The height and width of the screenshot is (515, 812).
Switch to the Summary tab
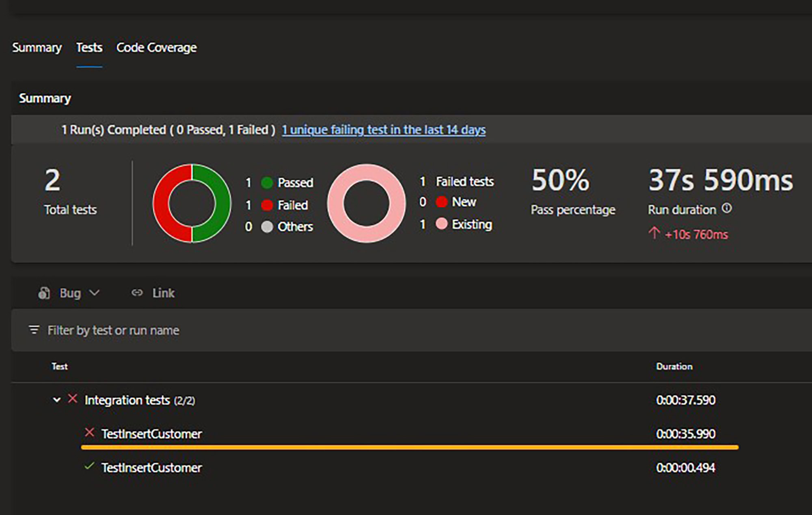coord(37,48)
